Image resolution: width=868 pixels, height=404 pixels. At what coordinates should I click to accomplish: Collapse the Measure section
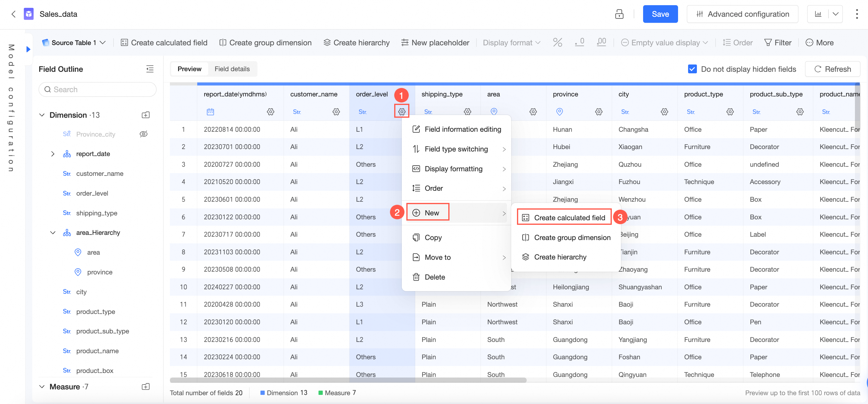coord(42,387)
